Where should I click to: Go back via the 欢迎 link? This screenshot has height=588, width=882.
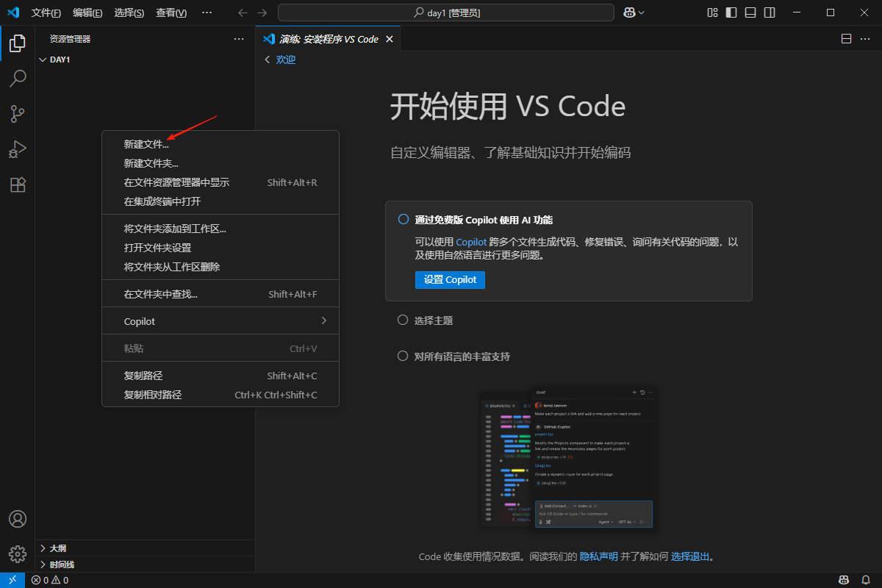point(286,60)
